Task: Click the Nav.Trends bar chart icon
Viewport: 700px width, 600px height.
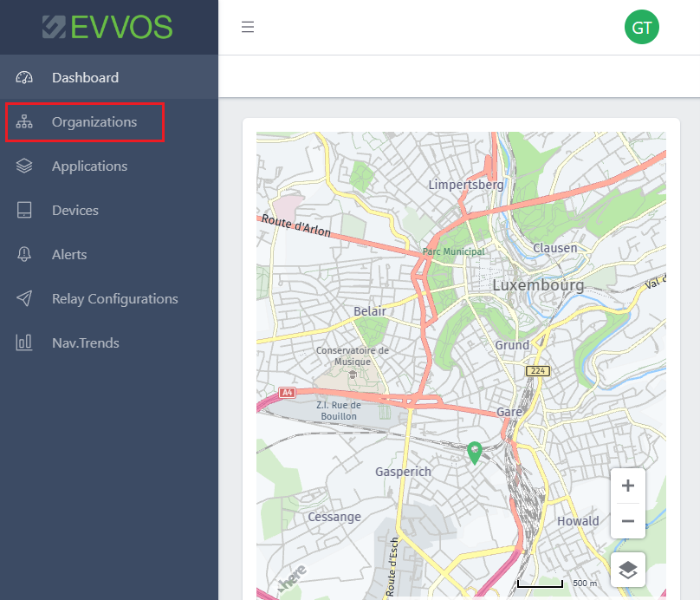Action: [24, 342]
